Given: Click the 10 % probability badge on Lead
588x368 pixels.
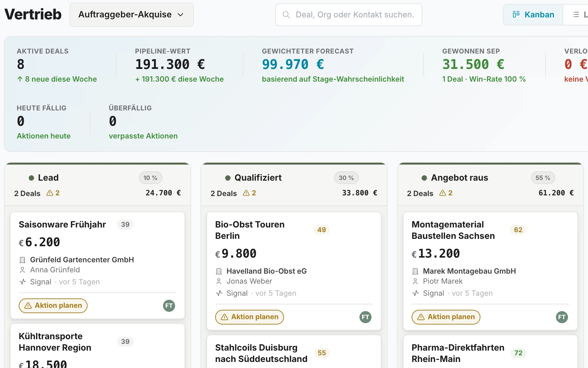Looking at the screenshot, I should (x=150, y=178).
